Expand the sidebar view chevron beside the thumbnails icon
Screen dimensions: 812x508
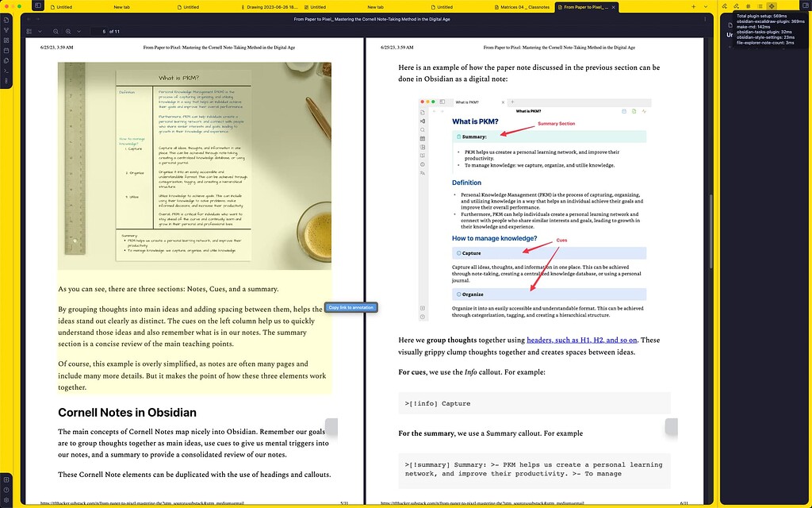coord(40,32)
